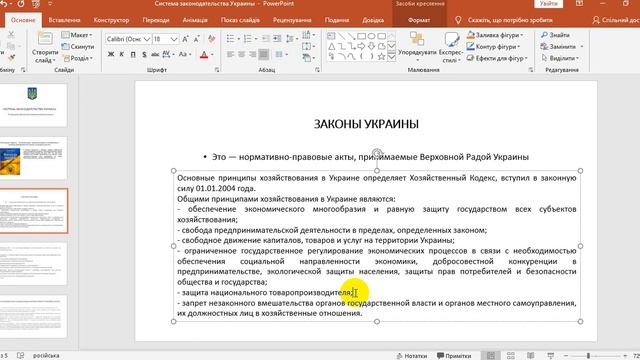Select rectangle shape in gallery
Image resolution: width=640 pixels, height=360 pixels.
[361, 36]
